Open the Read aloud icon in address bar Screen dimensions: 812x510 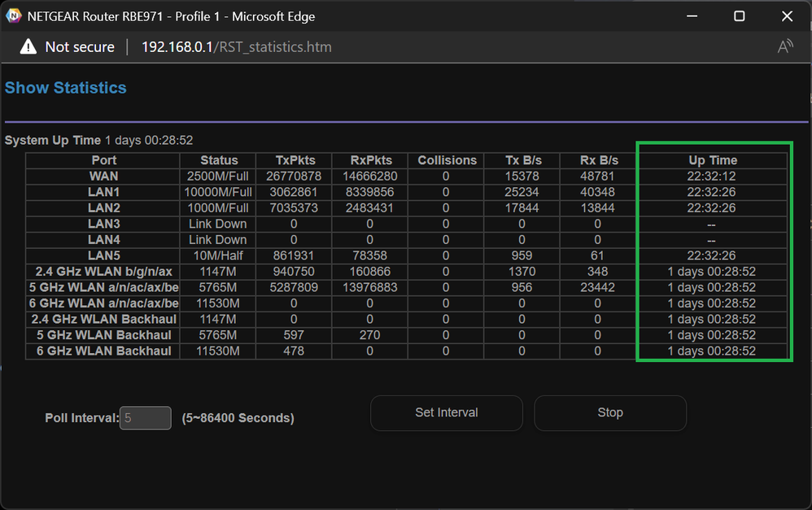(x=784, y=47)
